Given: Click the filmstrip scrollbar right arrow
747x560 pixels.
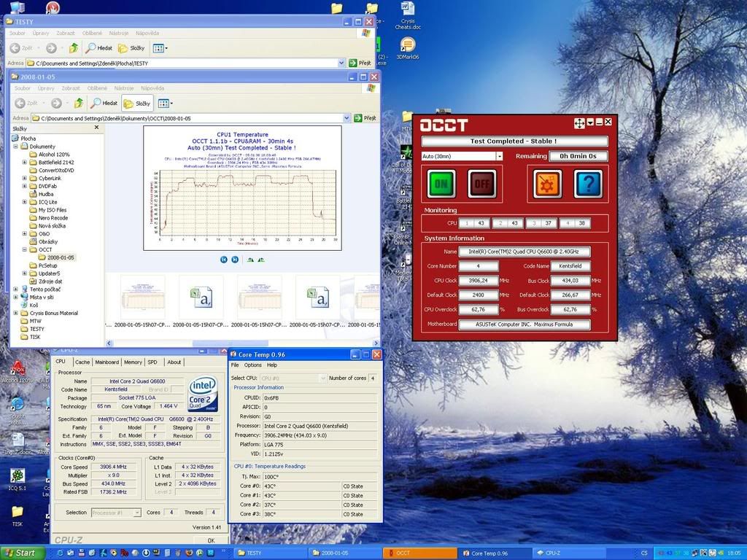Looking at the screenshot, I should pyautogui.click(x=376, y=343).
